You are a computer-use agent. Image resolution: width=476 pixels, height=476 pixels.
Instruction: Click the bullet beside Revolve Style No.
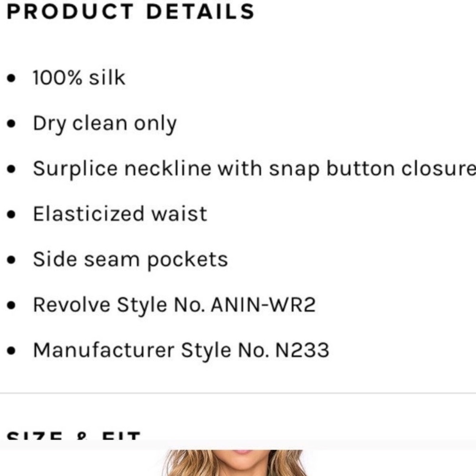coord(11,305)
